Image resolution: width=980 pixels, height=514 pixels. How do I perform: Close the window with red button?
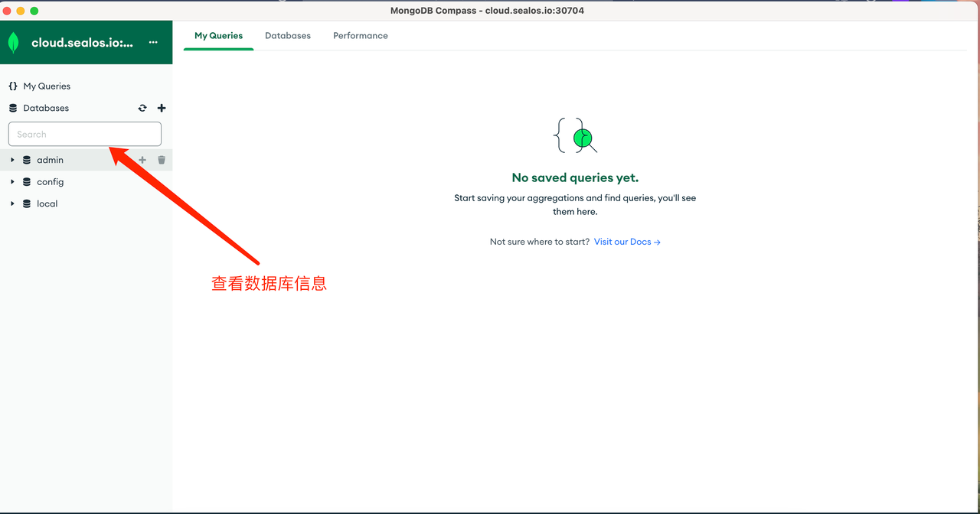pos(7,11)
